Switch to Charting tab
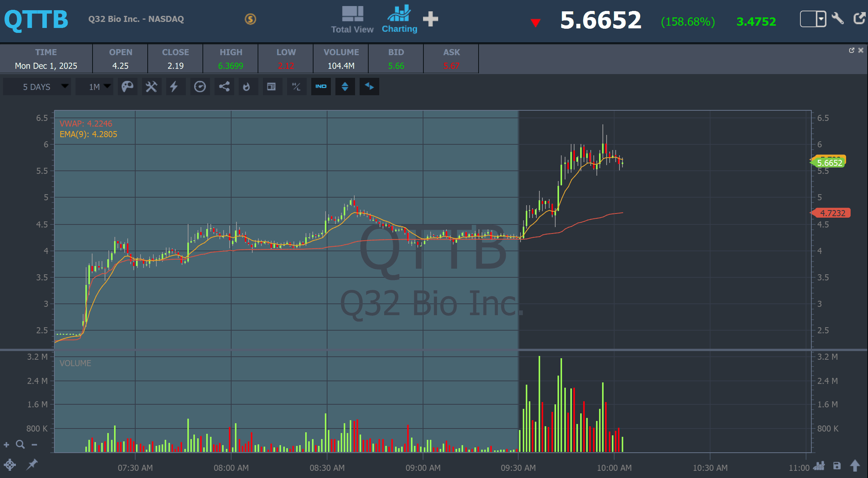Viewport: 868px width, 478px height. (399, 20)
